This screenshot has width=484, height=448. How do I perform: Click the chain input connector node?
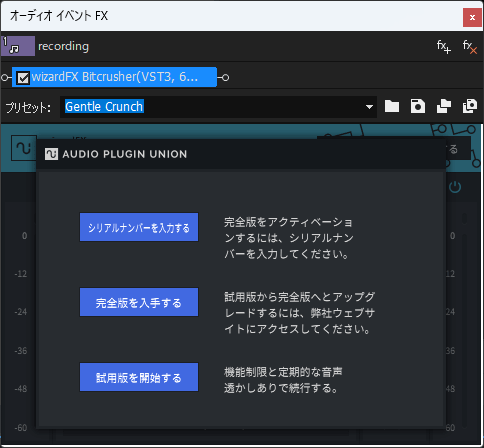(x=5, y=78)
